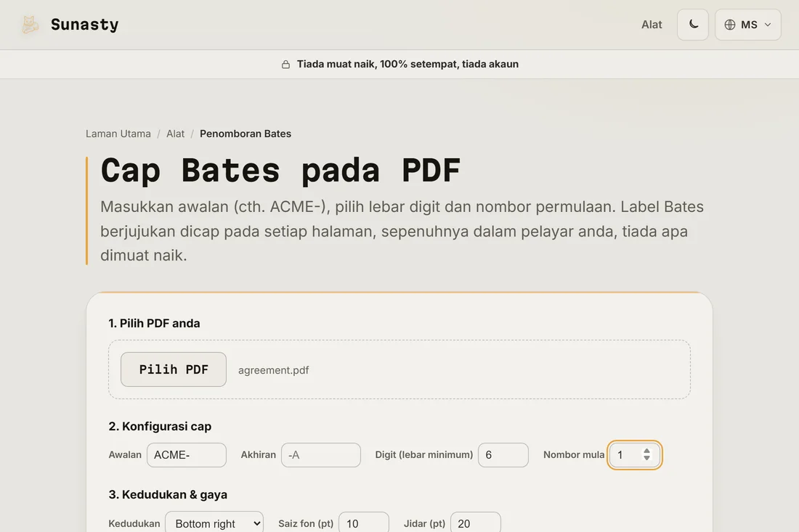
Task: Click the lock icon in privacy banner
Action: pos(286,64)
